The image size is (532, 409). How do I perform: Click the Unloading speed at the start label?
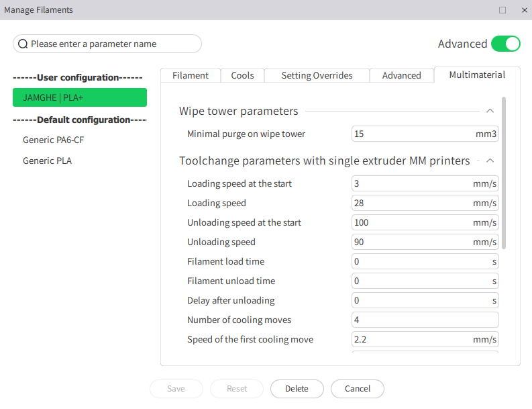tap(244, 222)
